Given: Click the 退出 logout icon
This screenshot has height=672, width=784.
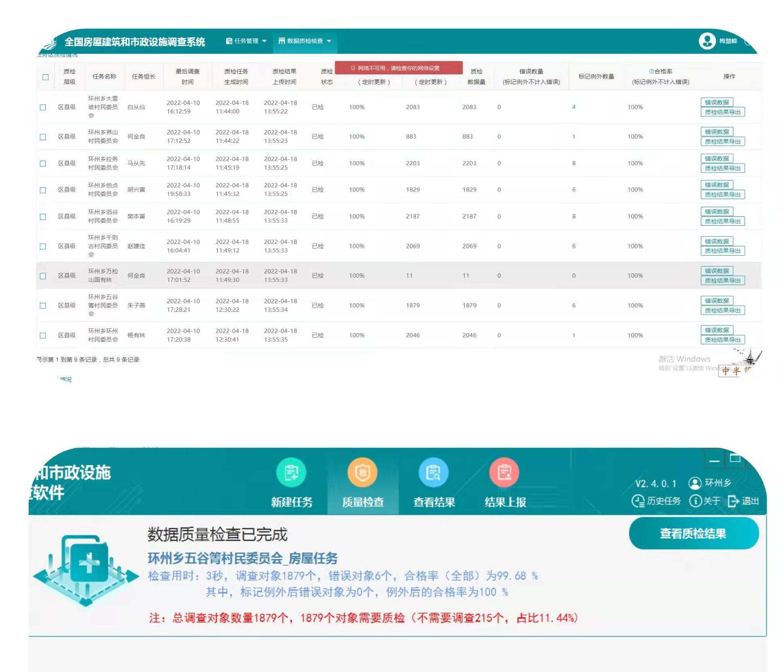Looking at the screenshot, I should (x=733, y=501).
